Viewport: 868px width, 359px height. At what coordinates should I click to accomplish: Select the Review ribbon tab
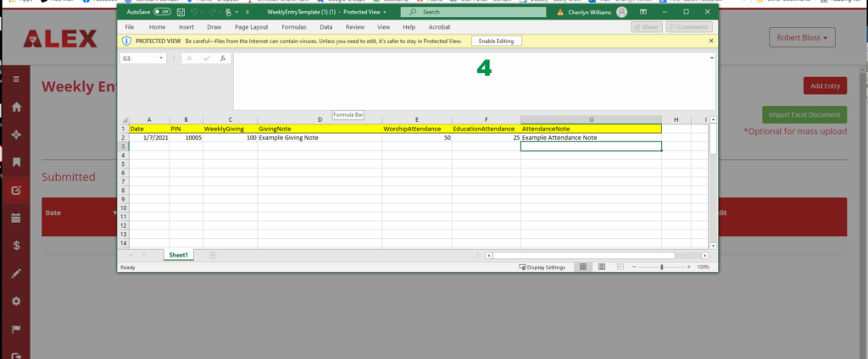355,27
